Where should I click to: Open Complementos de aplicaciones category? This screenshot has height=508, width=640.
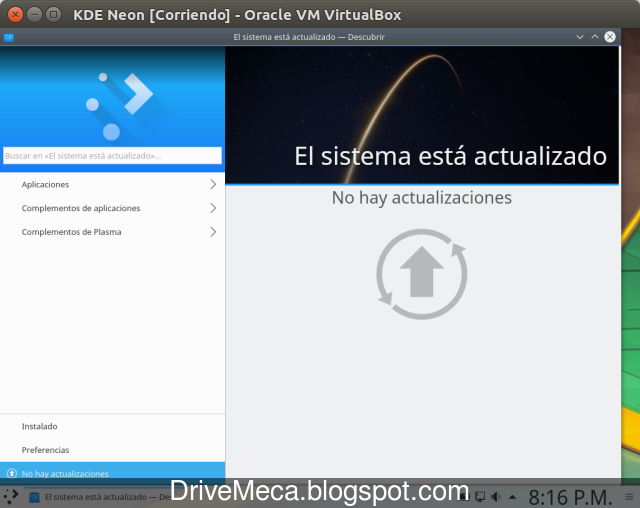(112, 208)
